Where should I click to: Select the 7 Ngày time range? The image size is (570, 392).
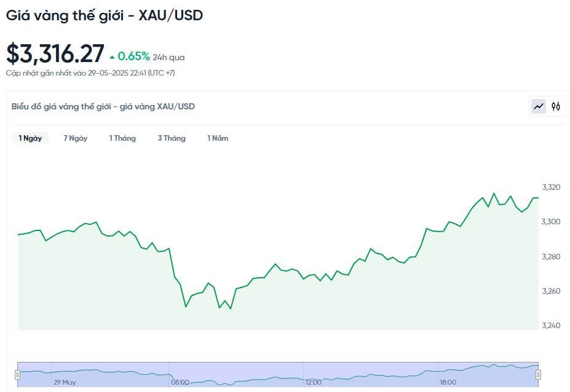(76, 138)
